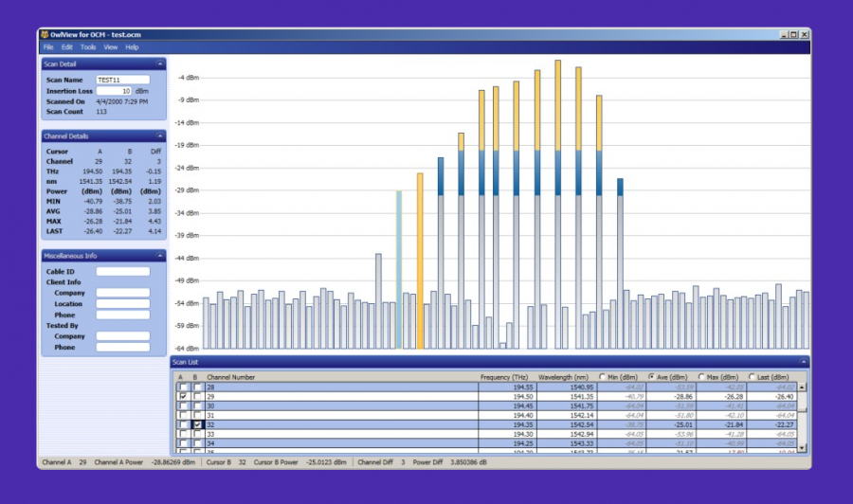Open the Help menu
Viewport: 853px width, 504px height.
[x=132, y=47]
